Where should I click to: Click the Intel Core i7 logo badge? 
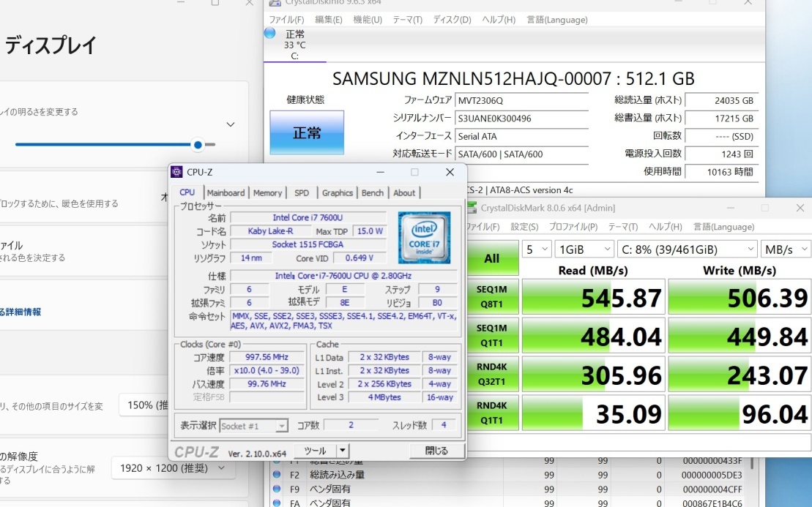click(x=424, y=238)
